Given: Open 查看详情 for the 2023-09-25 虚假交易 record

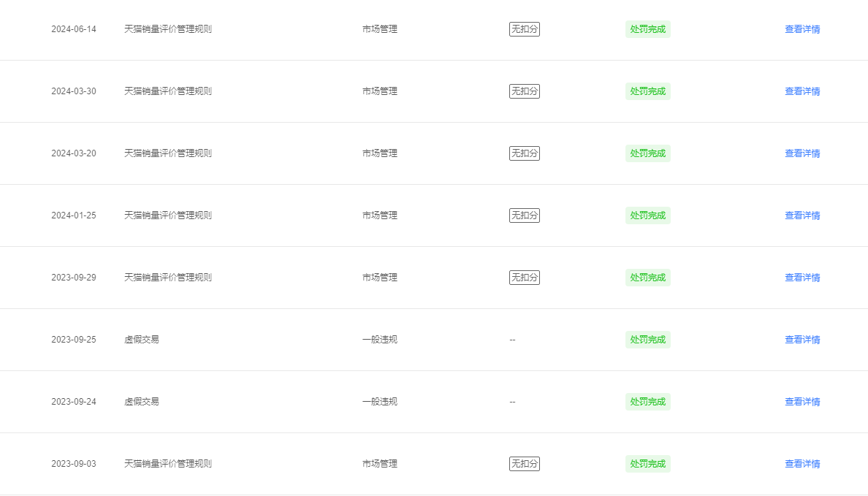Looking at the screenshot, I should pyautogui.click(x=802, y=340).
